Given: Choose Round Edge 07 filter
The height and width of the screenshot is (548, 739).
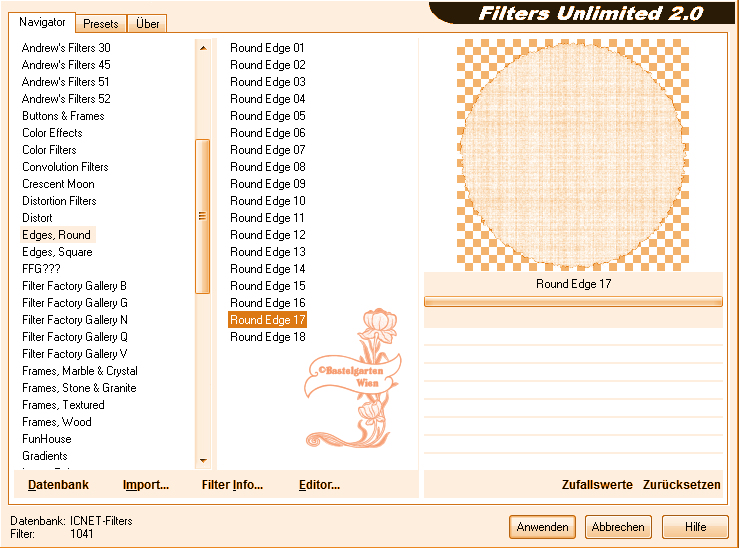Looking at the screenshot, I should 267,150.
